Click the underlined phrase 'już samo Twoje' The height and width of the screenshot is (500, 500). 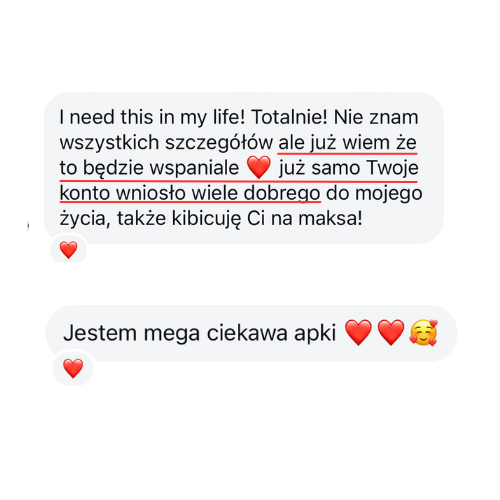point(349,168)
